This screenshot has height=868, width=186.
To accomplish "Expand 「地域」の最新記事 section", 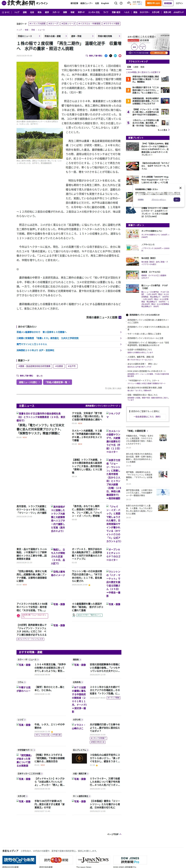I will tap(137, 431).
